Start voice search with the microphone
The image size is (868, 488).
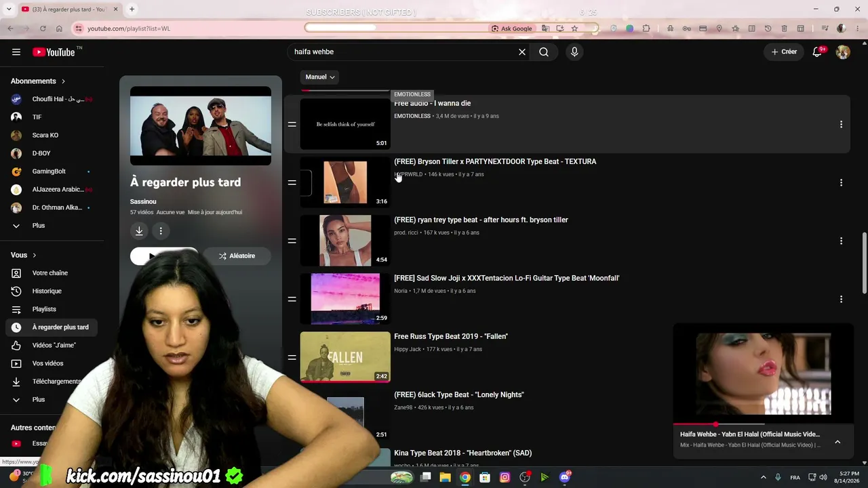[x=574, y=52]
